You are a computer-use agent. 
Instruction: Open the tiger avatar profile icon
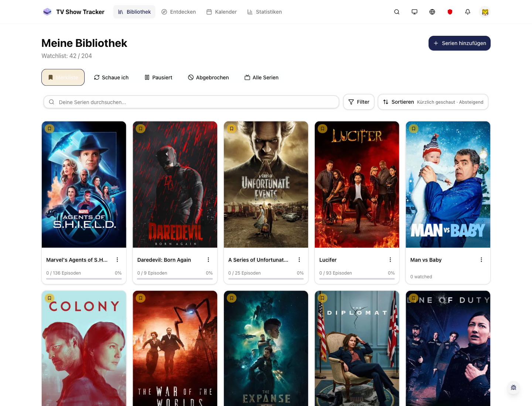pyautogui.click(x=485, y=12)
